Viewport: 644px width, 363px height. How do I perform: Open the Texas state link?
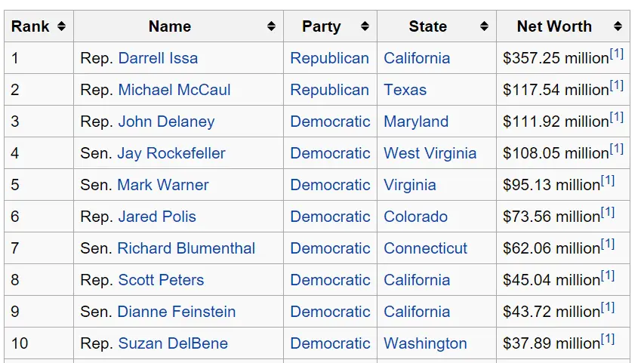click(x=405, y=90)
